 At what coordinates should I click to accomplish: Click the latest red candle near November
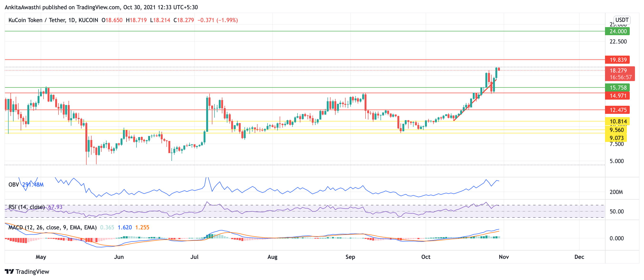click(499, 69)
